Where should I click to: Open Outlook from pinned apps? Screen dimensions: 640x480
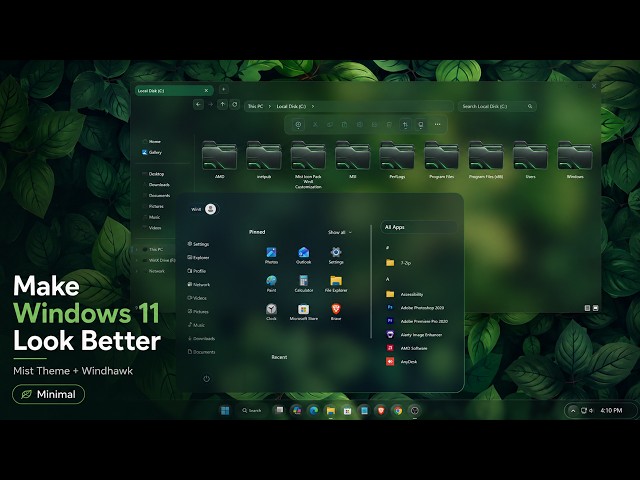click(x=303, y=256)
